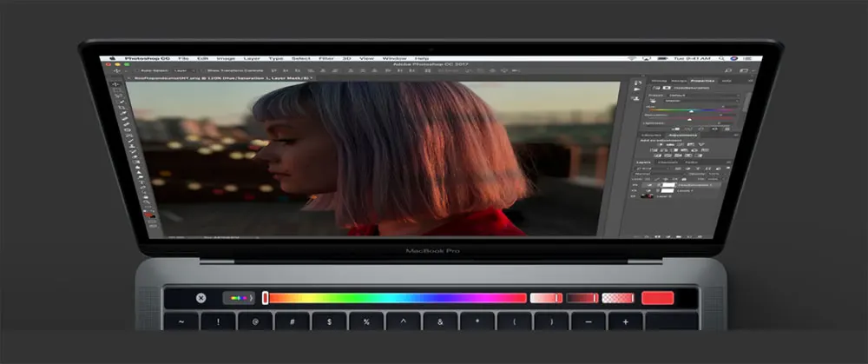The width and height of the screenshot is (868, 364).
Task: Tap the red color swatch on the Touch Bar
Action: 658,298
